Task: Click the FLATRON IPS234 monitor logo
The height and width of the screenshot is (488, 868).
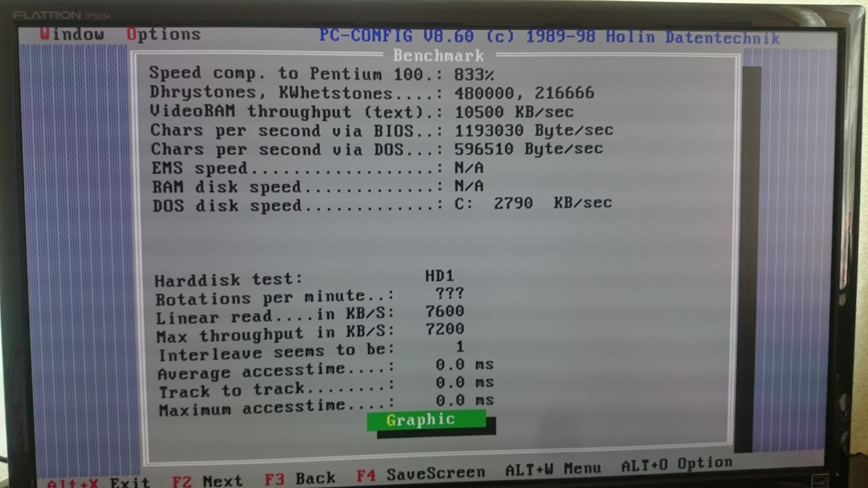Action: point(62,15)
